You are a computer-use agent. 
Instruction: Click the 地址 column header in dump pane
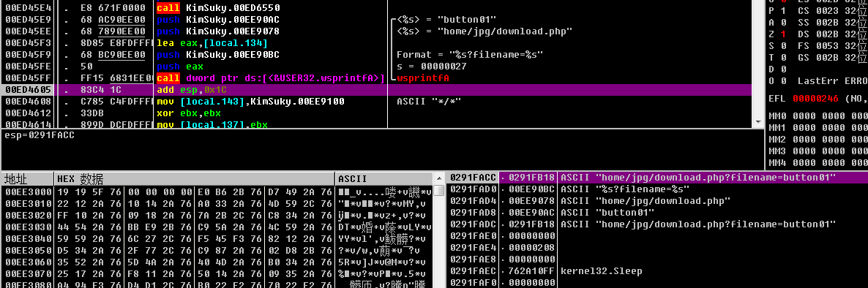point(27,179)
